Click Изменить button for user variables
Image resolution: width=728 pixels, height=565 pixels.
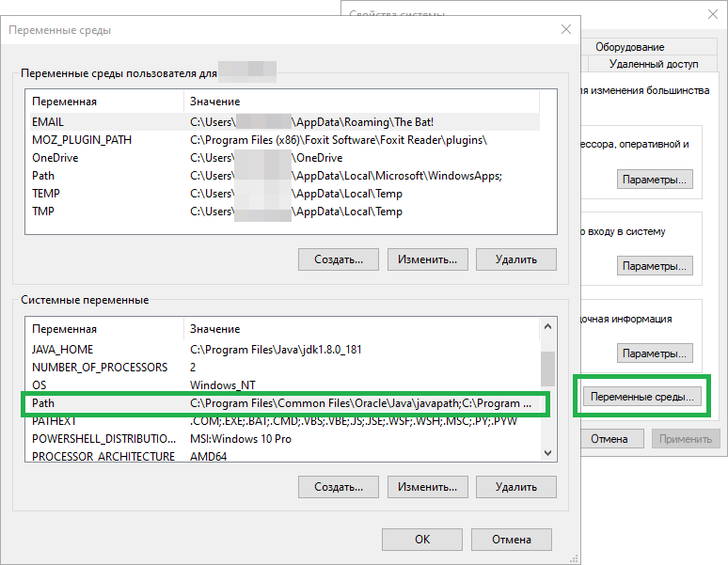pyautogui.click(x=427, y=259)
